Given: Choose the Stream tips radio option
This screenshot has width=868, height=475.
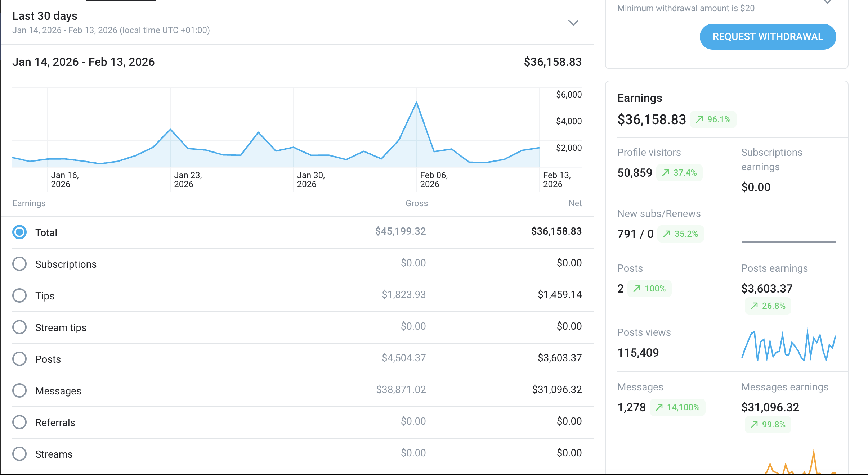Looking at the screenshot, I should pos(19,327).
